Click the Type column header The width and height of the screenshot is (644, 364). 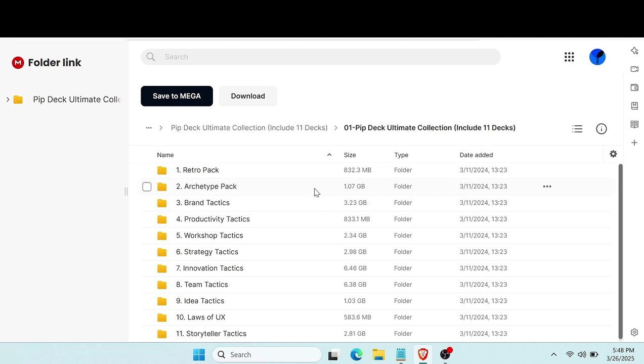(401, 155)
